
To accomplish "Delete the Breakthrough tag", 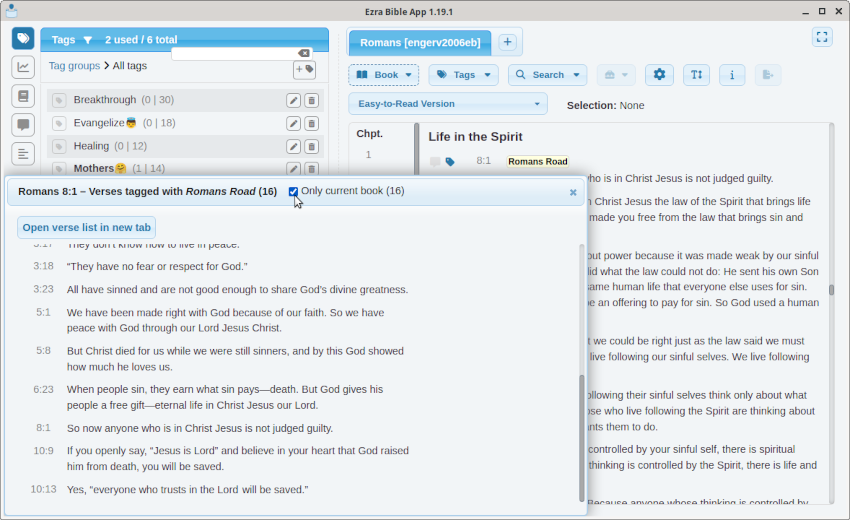I will coord(312,100).
